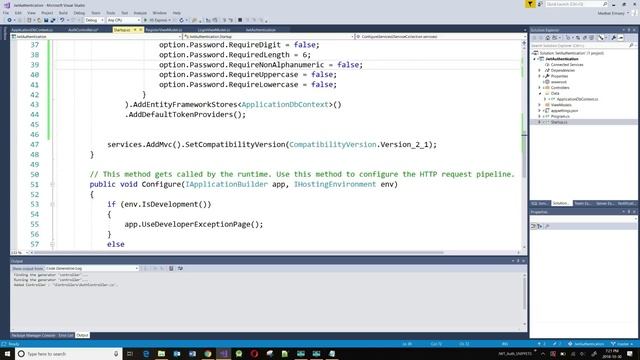640x360 pixels.
Task: Select Startup.cs in Solution Explorer
Action: (x=558, y=122)
